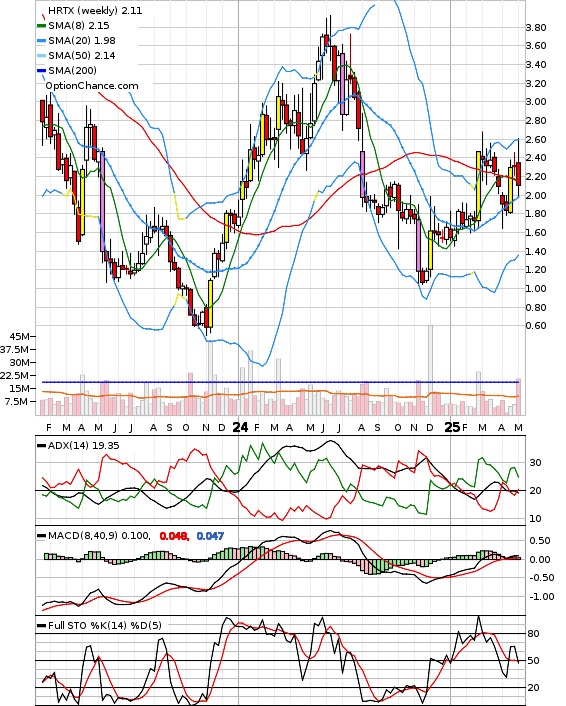Click the tallest volume bar near December
Viewport: 566px width, 706px height.
click(430, 370)
